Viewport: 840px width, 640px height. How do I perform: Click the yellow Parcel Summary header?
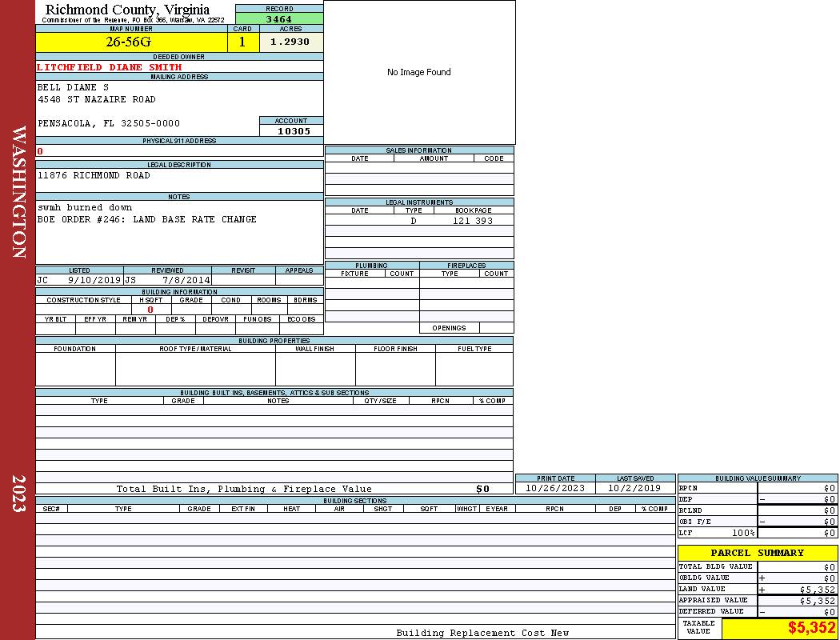[757, 553]
